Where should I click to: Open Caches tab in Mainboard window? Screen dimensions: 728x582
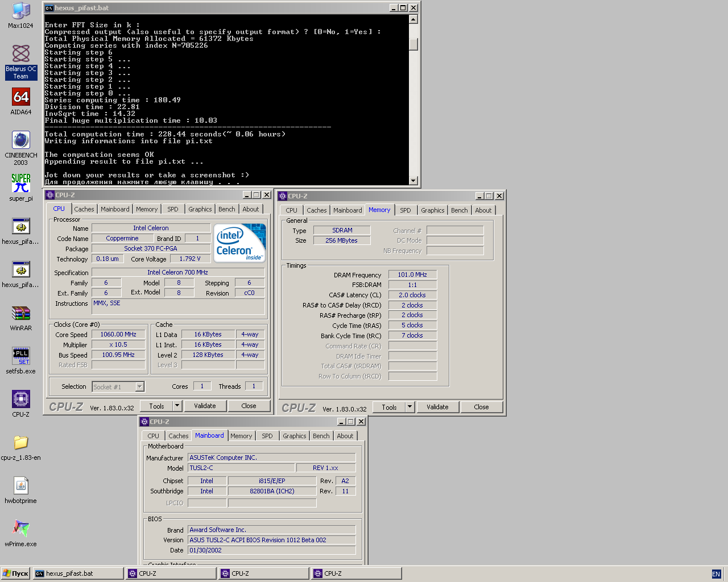coord(179,436)
